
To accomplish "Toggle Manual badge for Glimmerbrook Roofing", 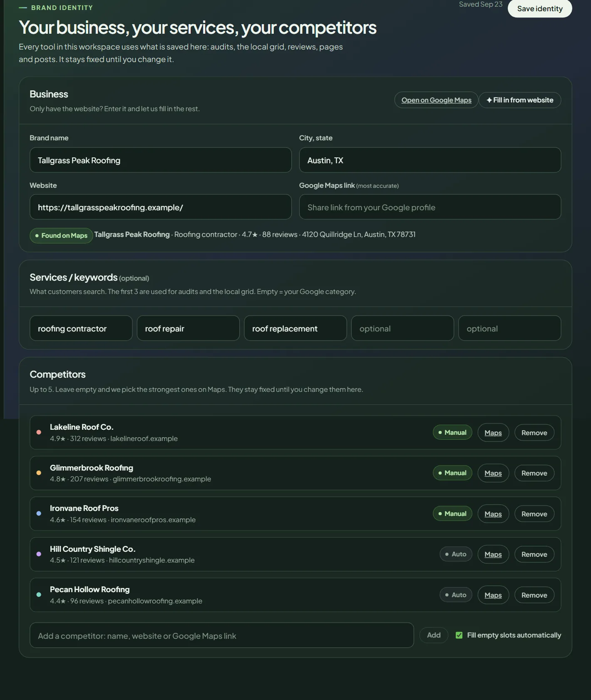I will point(452,473).
